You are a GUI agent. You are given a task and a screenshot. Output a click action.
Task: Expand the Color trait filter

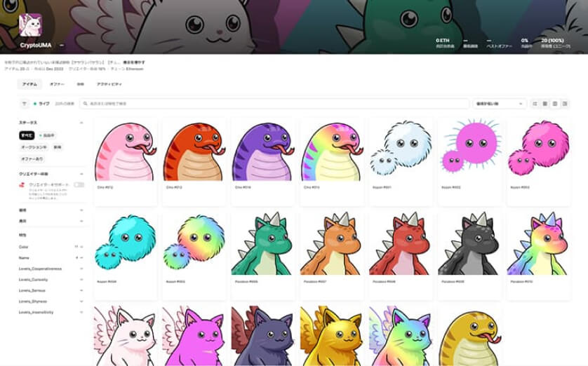pos(51,247)
